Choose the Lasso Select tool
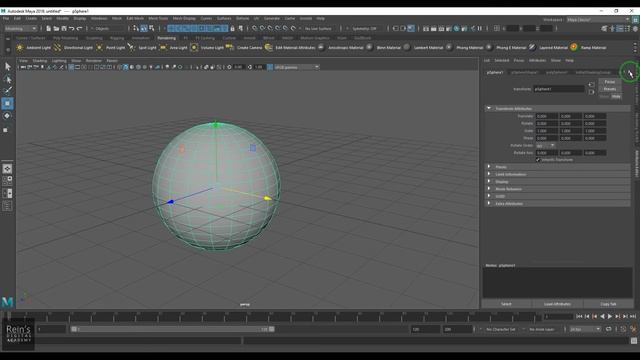This screenshot has height=360, width=640. (7, 79)
